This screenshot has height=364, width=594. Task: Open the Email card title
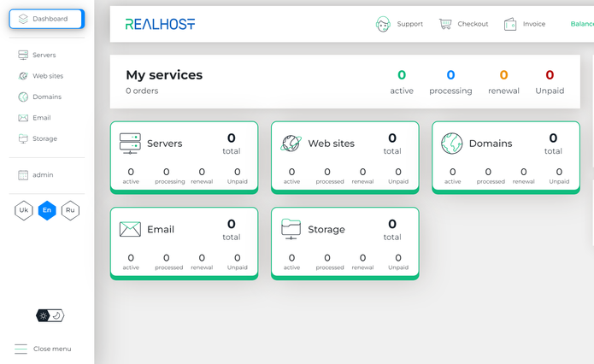161,230
